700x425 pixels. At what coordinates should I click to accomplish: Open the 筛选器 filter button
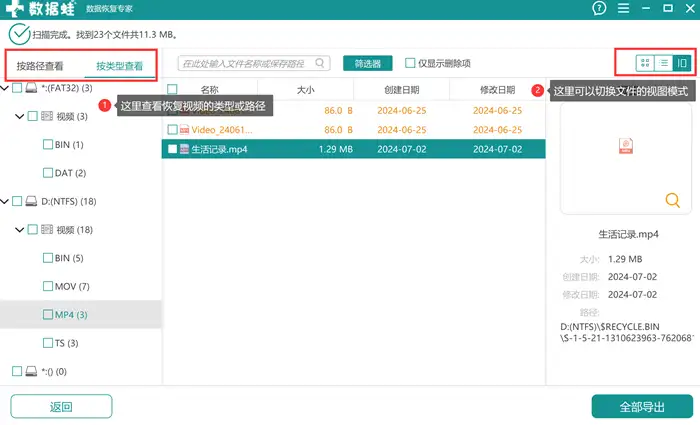coord(367,63)
